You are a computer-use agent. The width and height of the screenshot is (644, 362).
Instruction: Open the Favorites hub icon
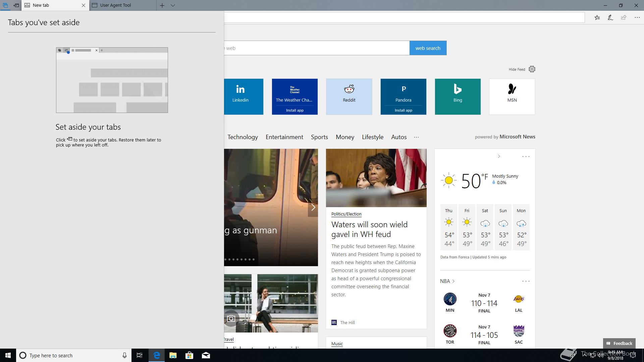coord(597,17)
